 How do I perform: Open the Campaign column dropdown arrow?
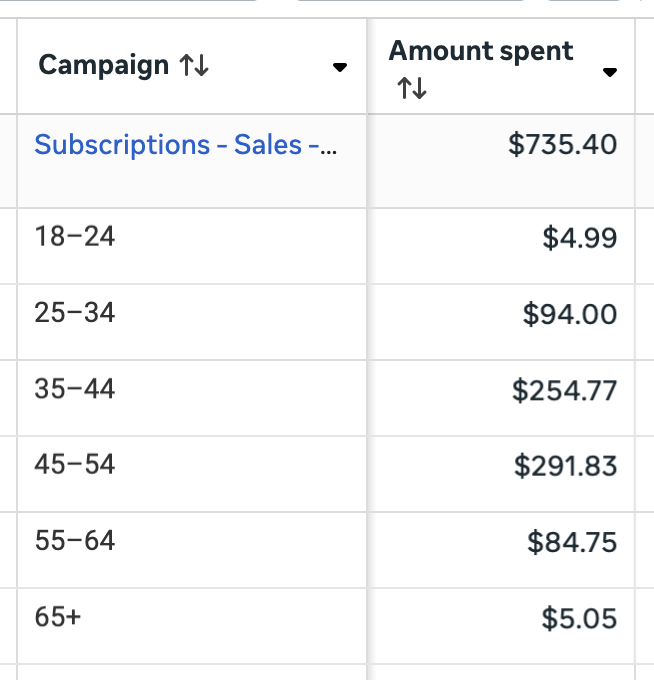point(340,67)
